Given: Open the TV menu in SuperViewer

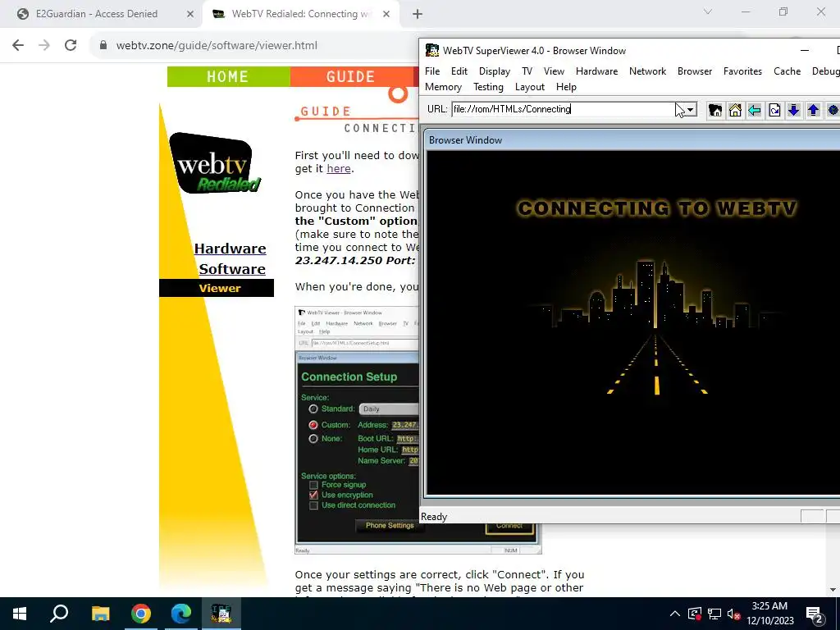Looking at the screenshot, I should pos(527,71).
